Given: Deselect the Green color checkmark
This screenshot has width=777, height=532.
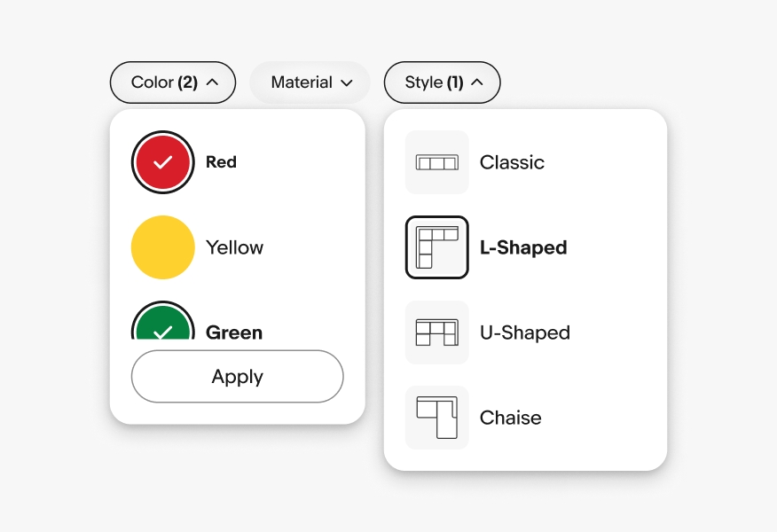Looking at the screenshot, I should pos(163,325).
